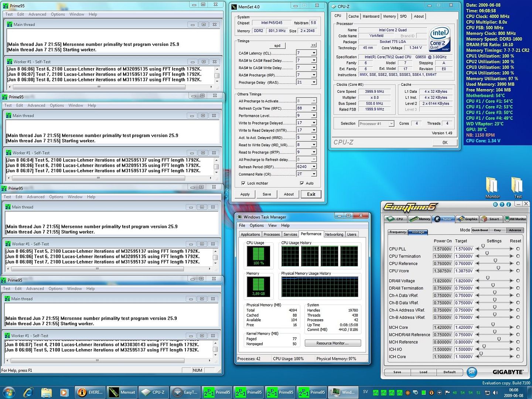Click Save button in MemSet

pyautogui.click(x=267, y=194)
